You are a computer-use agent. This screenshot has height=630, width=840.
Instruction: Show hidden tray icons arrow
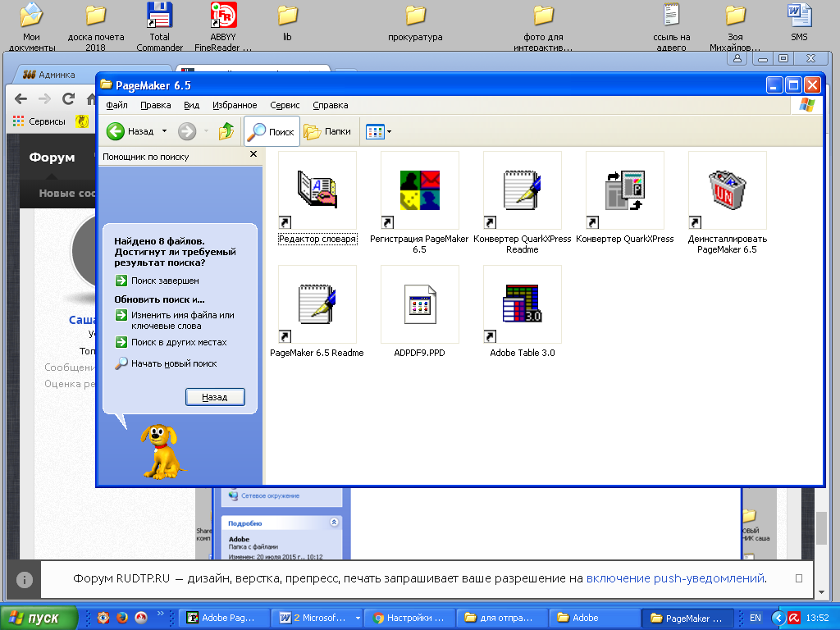coord(778,618)
